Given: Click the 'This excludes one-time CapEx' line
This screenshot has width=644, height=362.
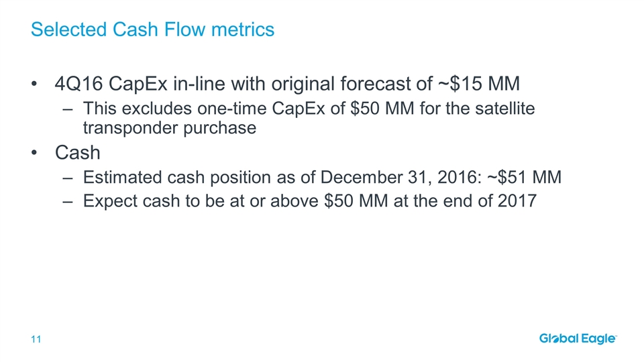Looking at the screenshot, I should click(309, 108).
